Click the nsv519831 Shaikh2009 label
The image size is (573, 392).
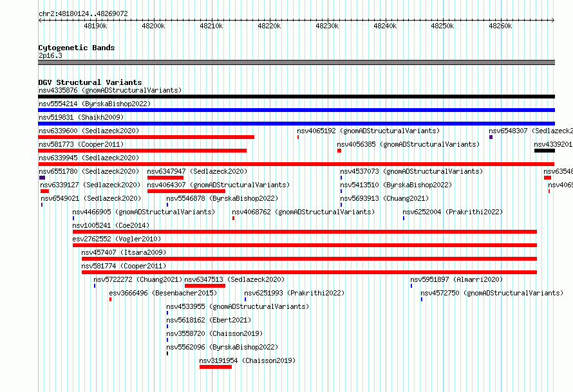[81, 117]
